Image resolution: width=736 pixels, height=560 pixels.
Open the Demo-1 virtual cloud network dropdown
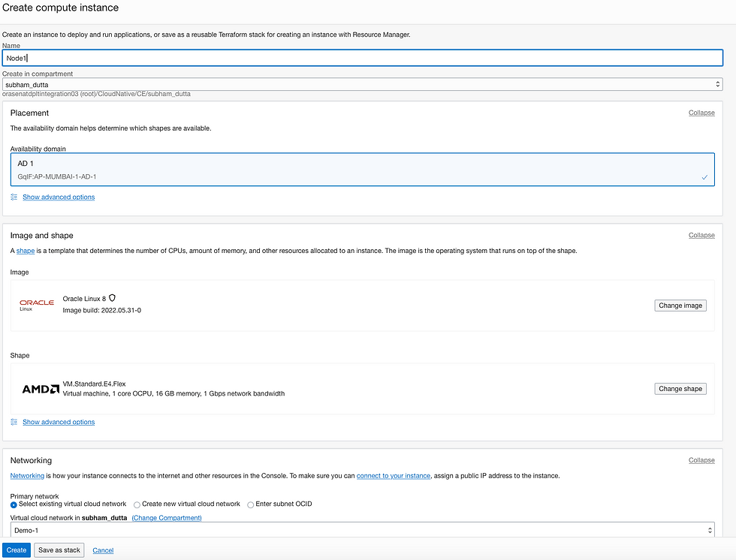click(362, 530)
